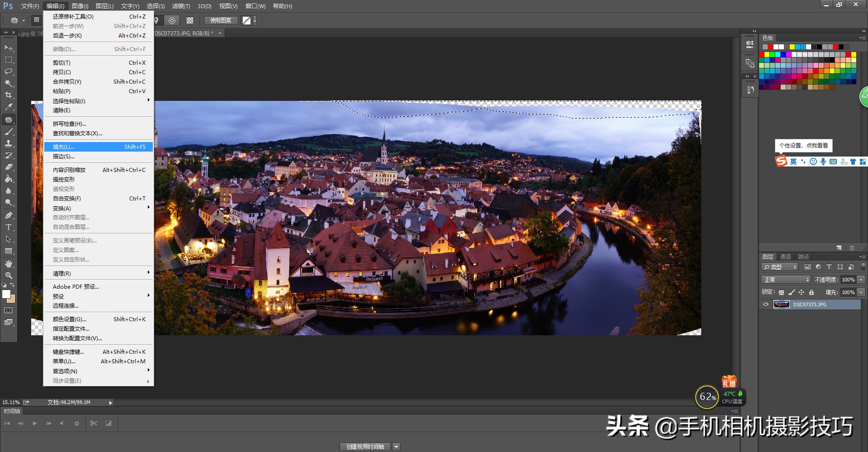Open the blend mode dropdown 正常
The width and height of the screenshot is (868, 452).
click(x=786, y=280)
